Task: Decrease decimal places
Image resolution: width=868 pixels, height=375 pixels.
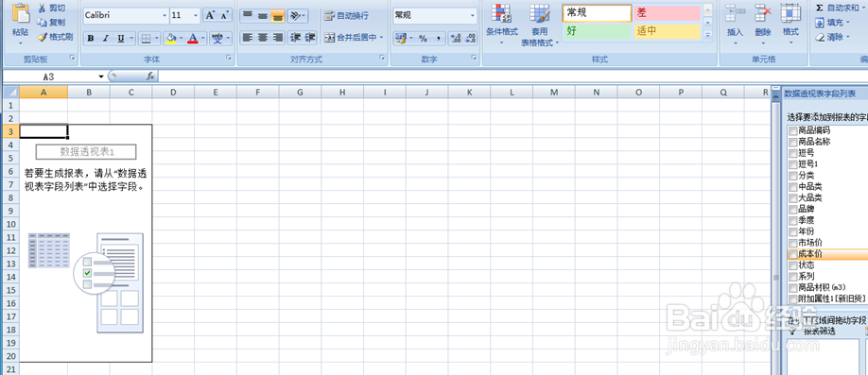Action: coord(471,38)
